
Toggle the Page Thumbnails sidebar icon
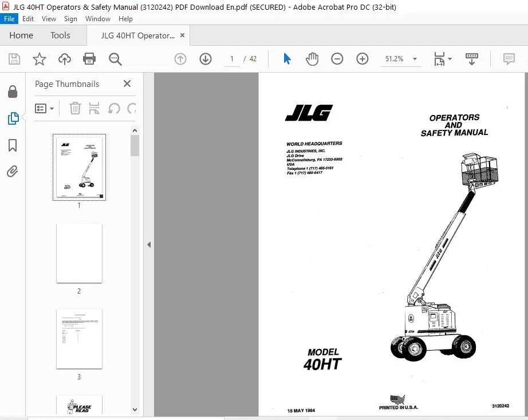(13, 118)
